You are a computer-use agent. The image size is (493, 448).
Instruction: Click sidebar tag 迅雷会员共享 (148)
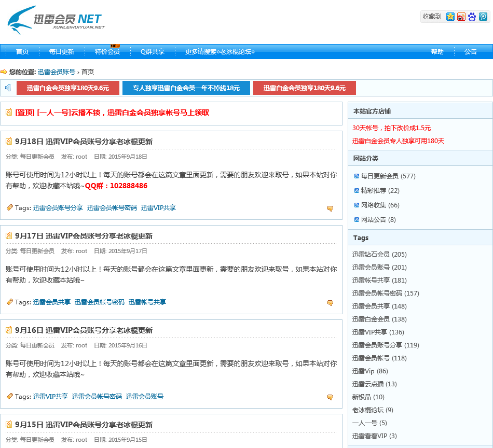point(379,306)
